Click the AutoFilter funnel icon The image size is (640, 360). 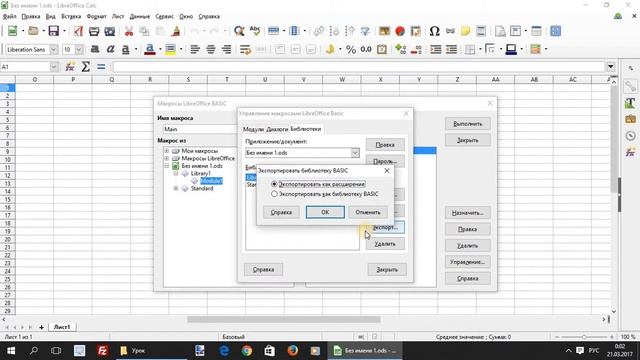click(x=365, y=31)
